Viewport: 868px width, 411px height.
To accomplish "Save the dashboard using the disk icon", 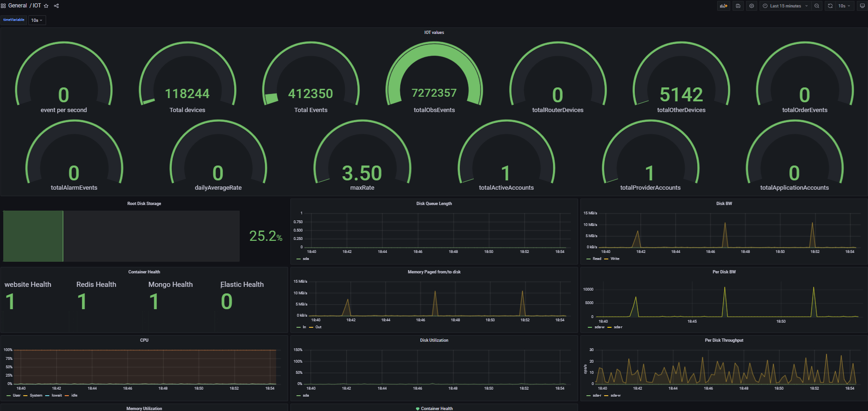I will pyautogui.click(x=738, y=6).
